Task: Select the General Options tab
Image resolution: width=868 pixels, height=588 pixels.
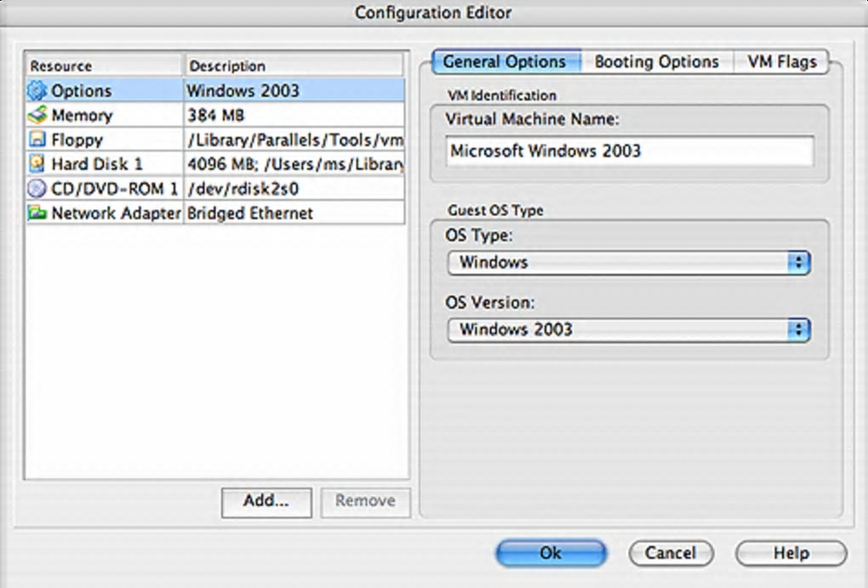Action: coord(506,61)
